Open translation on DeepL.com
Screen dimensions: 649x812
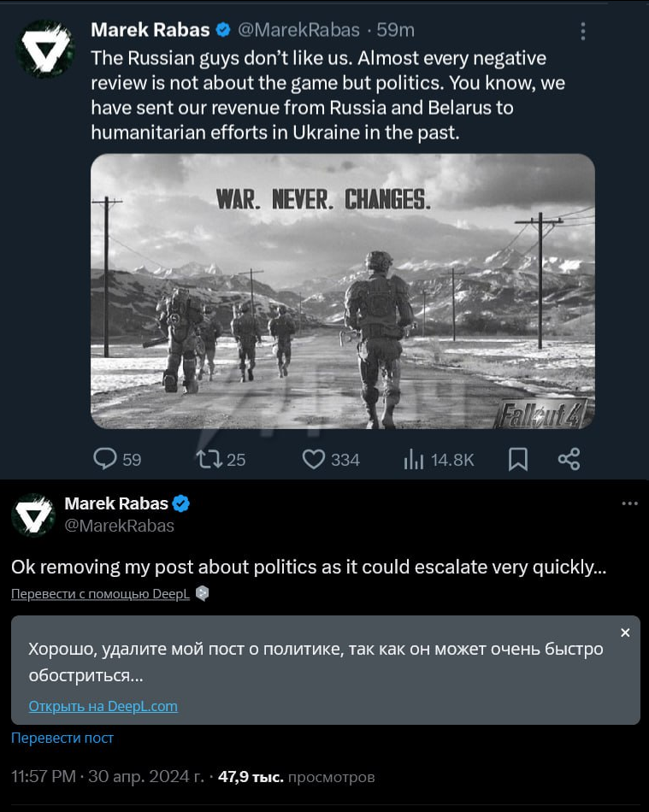click(103, 706)
